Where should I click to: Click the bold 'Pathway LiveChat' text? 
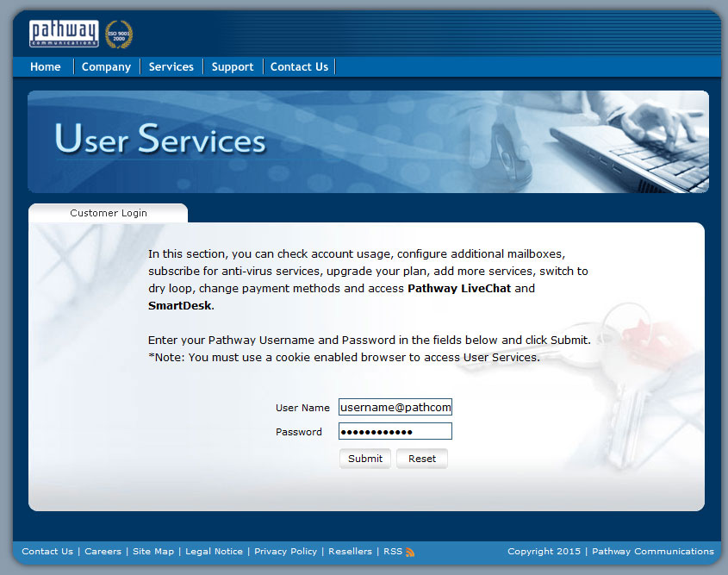tap(459, 289)
